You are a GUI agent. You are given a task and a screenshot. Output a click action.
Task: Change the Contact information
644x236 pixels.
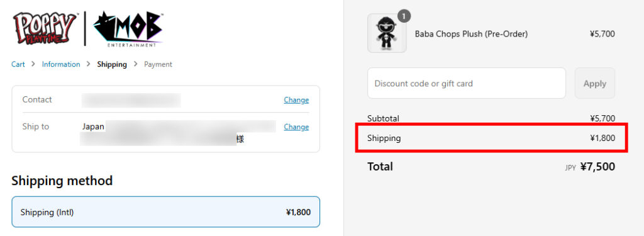[x=296, y=100]
